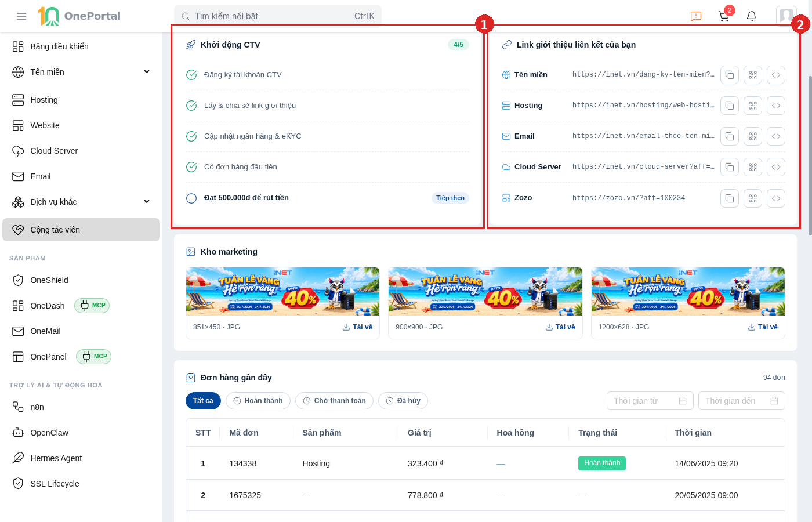This screenshot has width=812, height=522.
Task: Open Website in the sidebar
Action: tap(81, 125)
